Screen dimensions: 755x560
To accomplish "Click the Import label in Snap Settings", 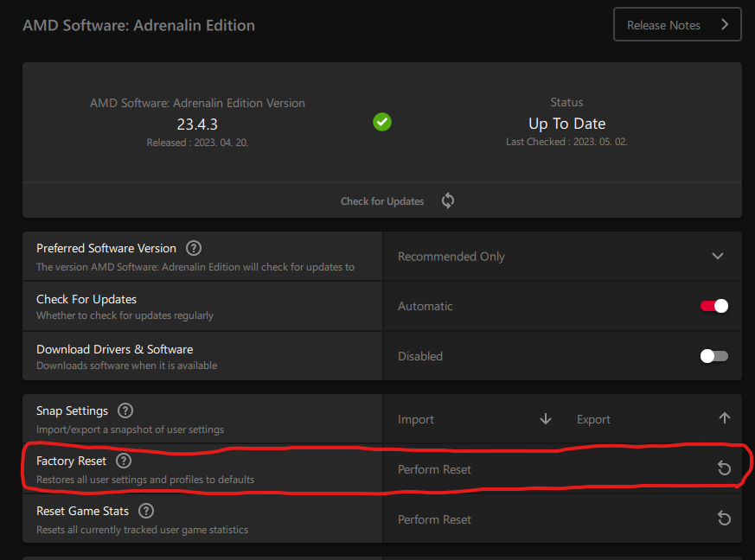I will pyautogui.click(x=415, y=419).
